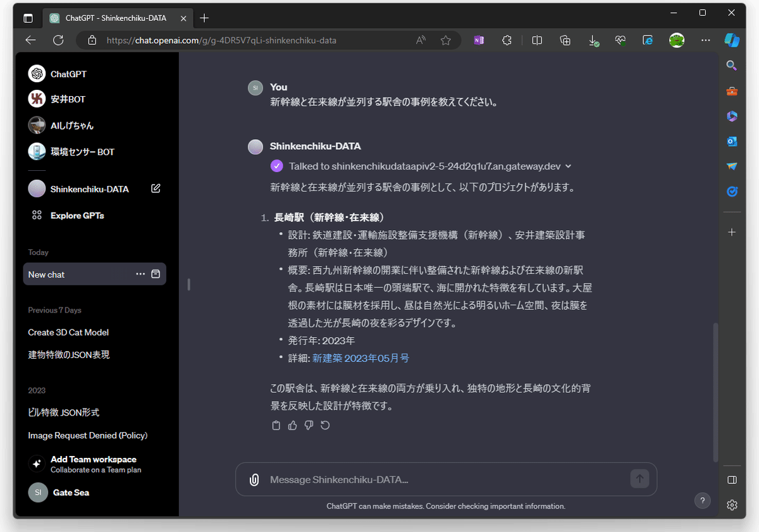Click the site lock icon in address bar
The height and width of the screenshot is (532, 759).
(x=92, y=40)
